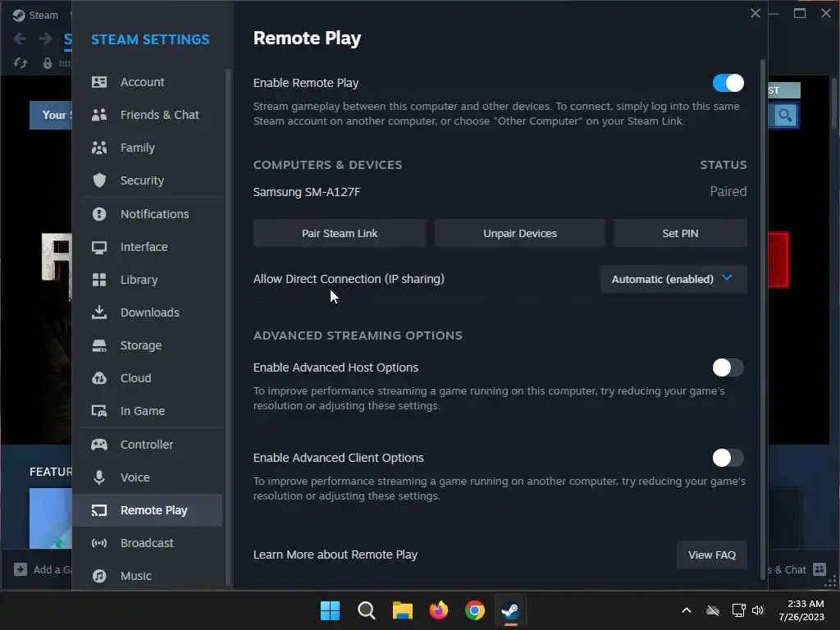
Task: Turn on Enable Advanced Client Options
Action: click(x=728, y=458)
